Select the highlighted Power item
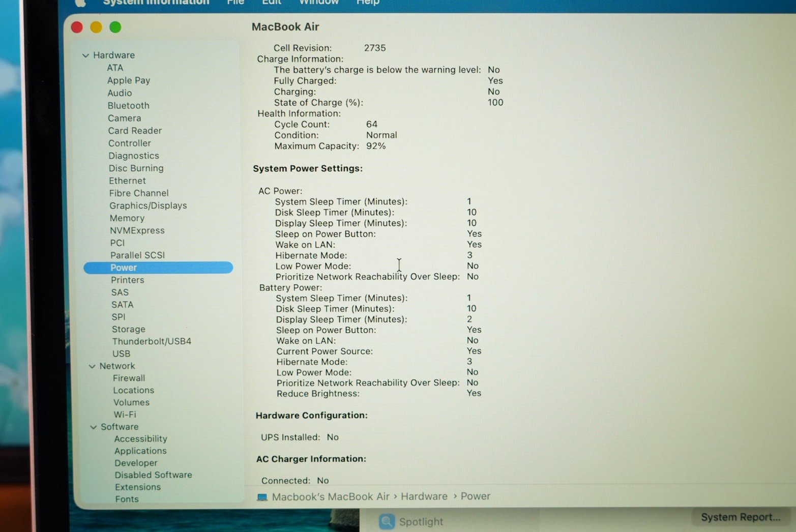 [158, 268]
